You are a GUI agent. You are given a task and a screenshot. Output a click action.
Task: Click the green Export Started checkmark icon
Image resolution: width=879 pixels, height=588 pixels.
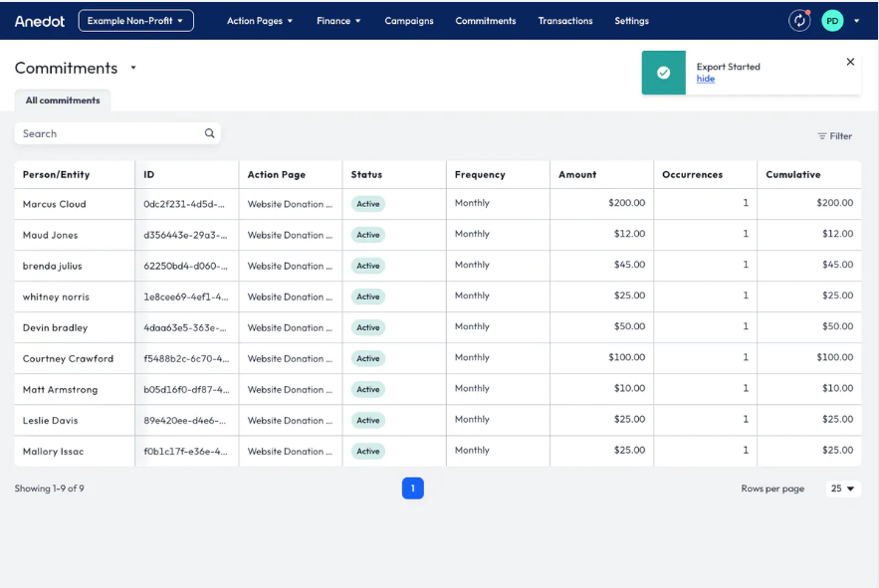pos(664,73)
